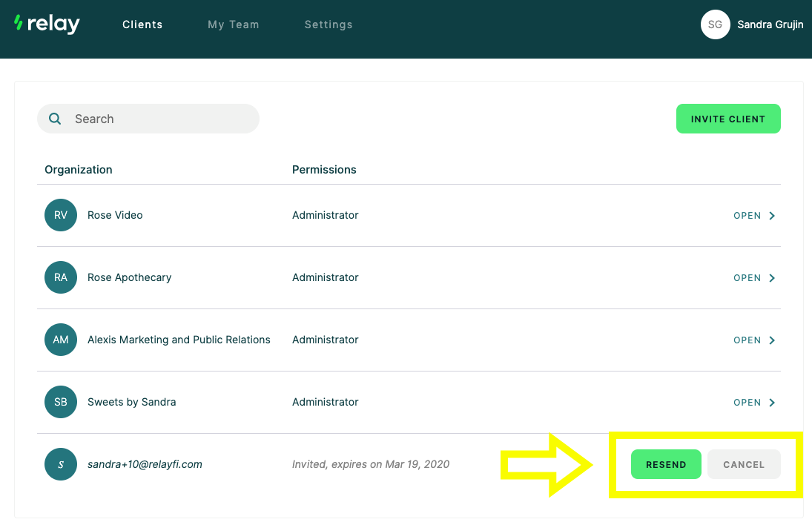Click Administrator in the Rose Apothecary row

tap(326, 277)
